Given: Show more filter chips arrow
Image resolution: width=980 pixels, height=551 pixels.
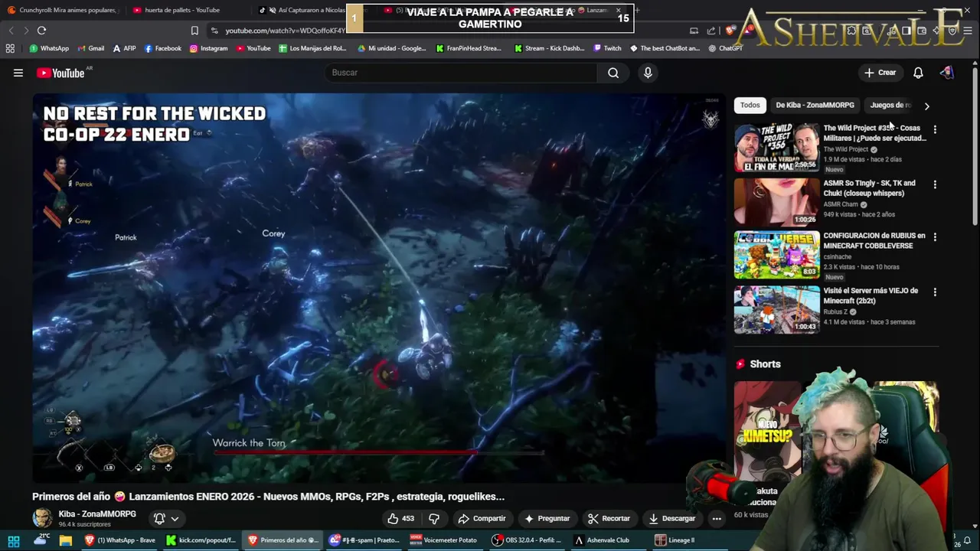Looking at the screenshot, I should click(926, 106).
